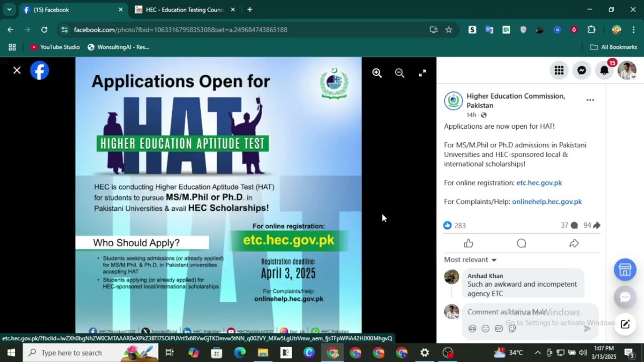
Task: Open a new browser tab
Action: (250, 10)
